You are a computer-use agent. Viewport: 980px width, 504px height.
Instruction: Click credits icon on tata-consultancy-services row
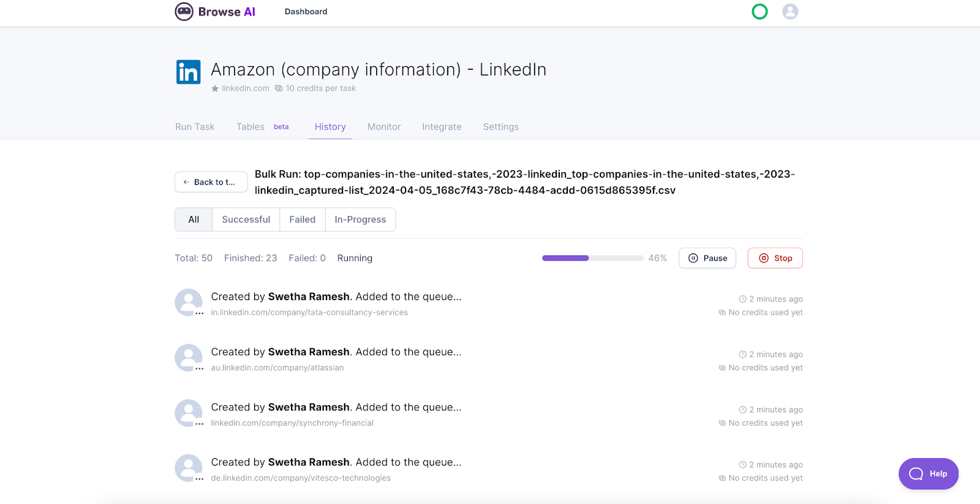(x=722, y=312)
